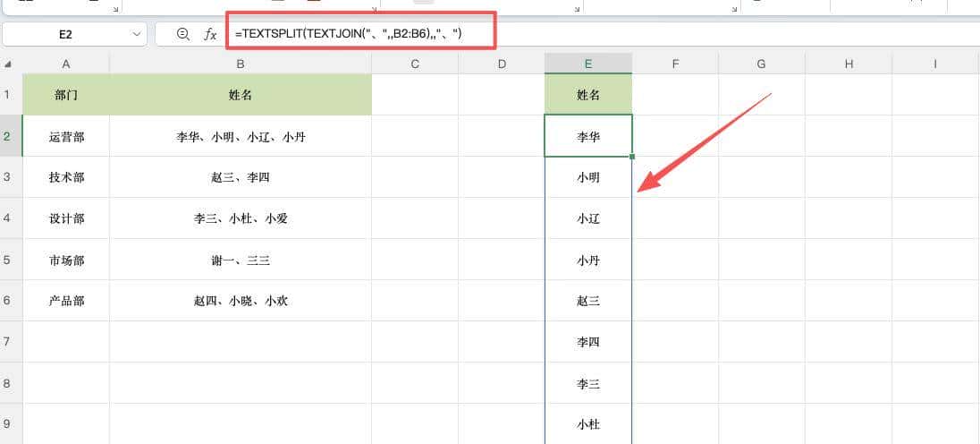
Task: Open the Name Box dropdown arrow
Action: pyautogui.click(x=137, y=35)
